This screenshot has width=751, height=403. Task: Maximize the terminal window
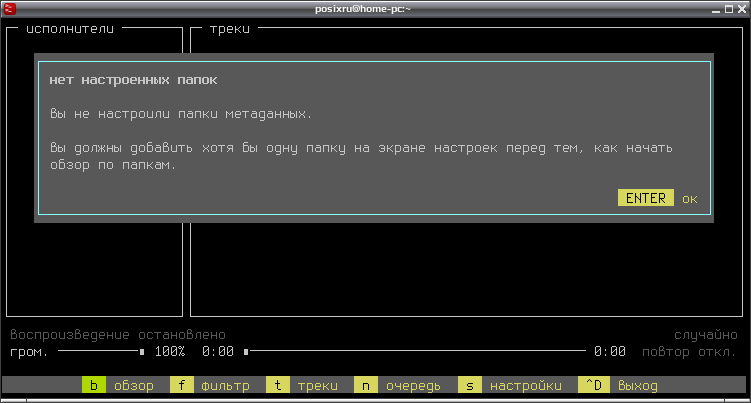pyautogui.click(x=729, y=9)
